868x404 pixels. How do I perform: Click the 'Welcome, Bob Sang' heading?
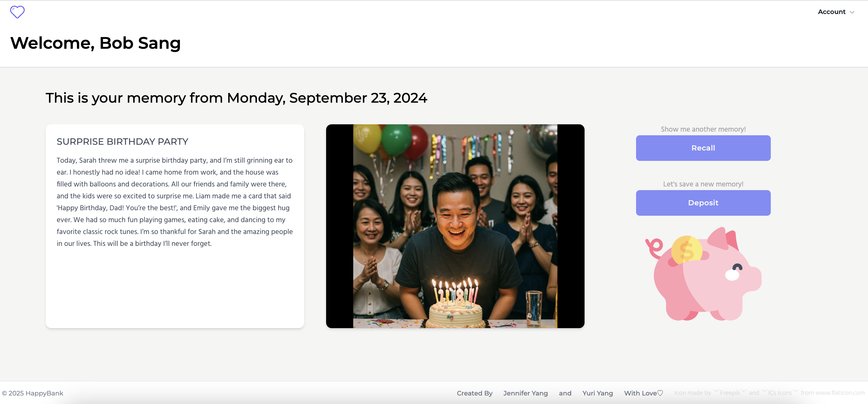tap(95, 43)
